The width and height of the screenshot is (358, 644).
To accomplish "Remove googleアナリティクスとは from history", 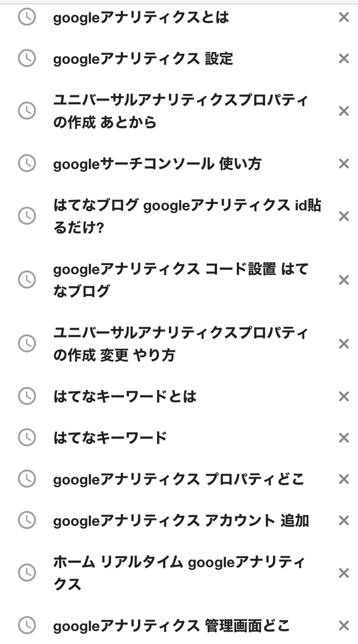I will (x=344, y=17).
